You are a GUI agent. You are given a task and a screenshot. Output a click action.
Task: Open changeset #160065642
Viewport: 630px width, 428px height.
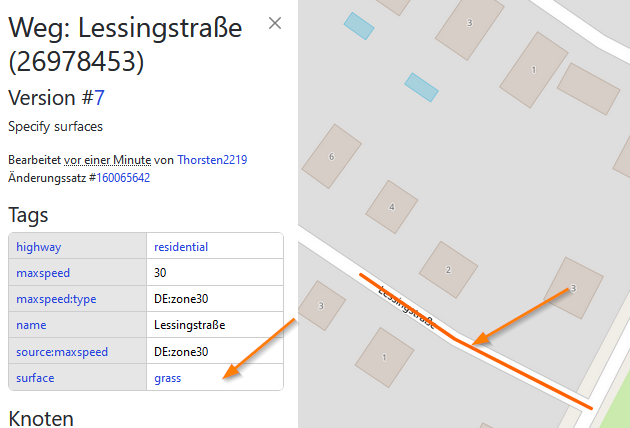[x=123, y=178]
